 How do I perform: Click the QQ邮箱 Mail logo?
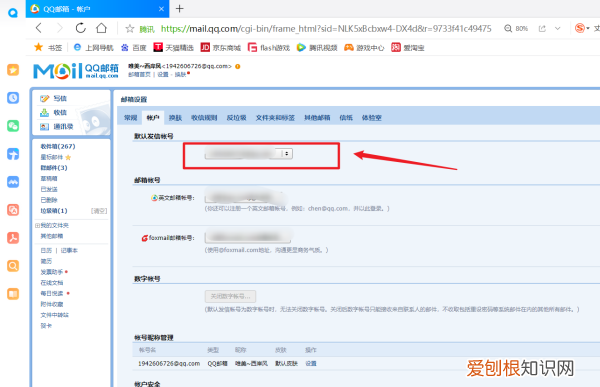[76, 71]
